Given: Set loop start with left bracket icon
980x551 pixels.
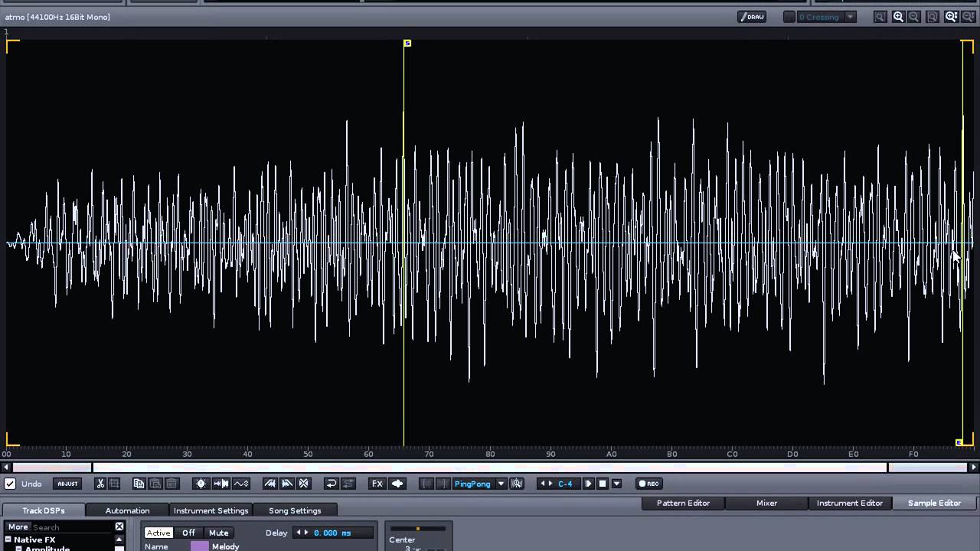Looking at the screenshot, I should (427, 484).
